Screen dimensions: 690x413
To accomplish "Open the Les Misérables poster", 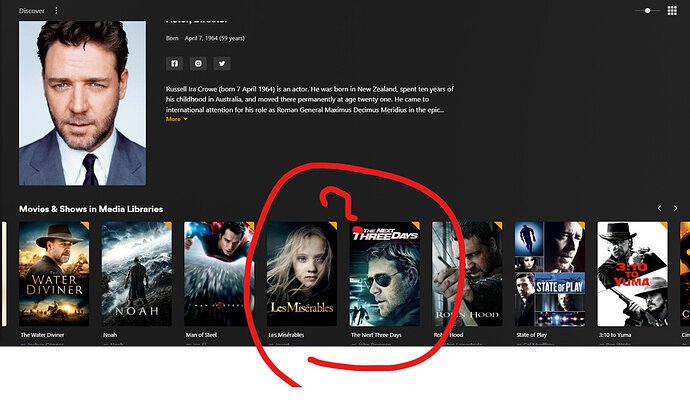I will click(x=302, y=274).
